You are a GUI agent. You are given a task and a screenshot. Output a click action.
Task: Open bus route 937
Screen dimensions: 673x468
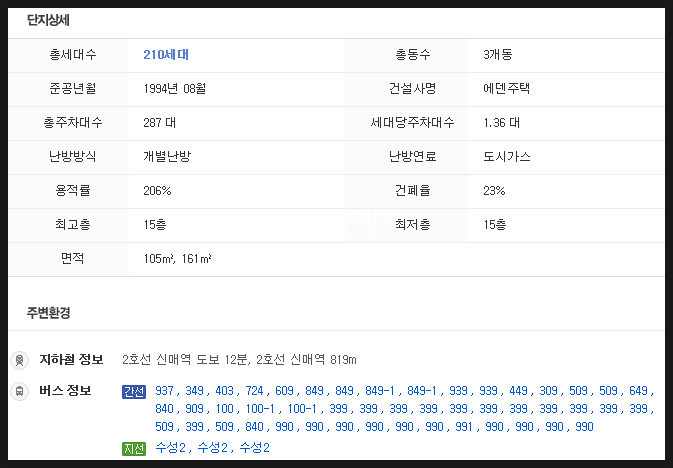point(164,391)
